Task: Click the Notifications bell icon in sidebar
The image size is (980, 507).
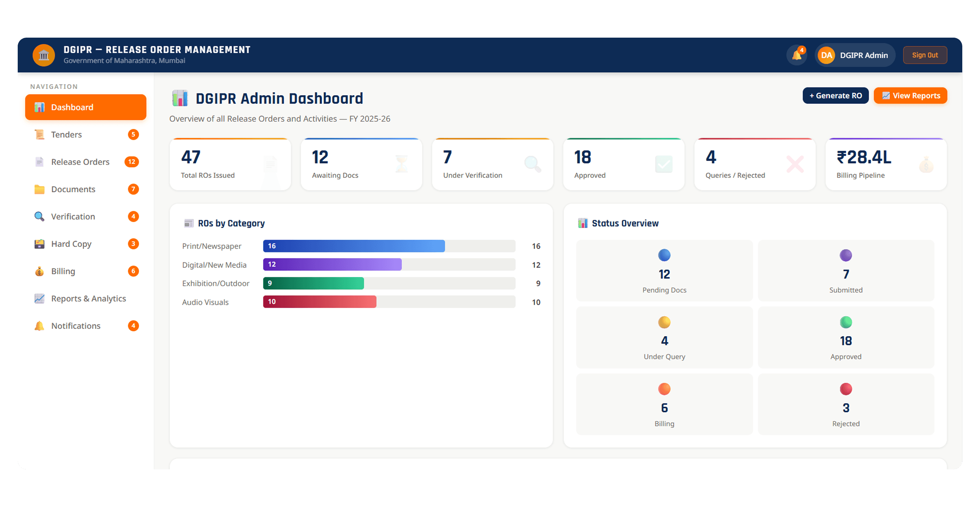Action: coord(39,326)
